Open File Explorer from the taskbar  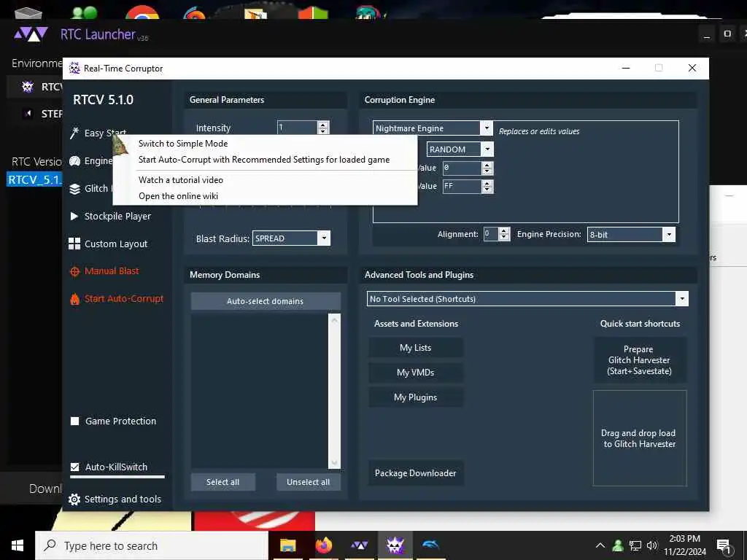(x=287, y=545)
